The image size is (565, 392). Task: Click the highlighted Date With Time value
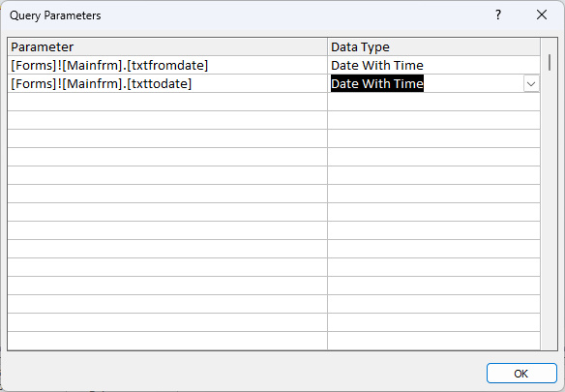click(377, 83)
